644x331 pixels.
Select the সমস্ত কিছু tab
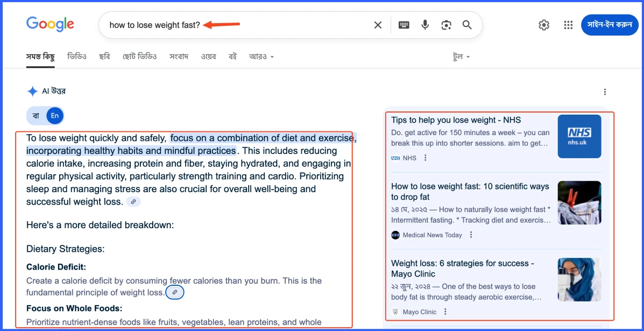40,57
